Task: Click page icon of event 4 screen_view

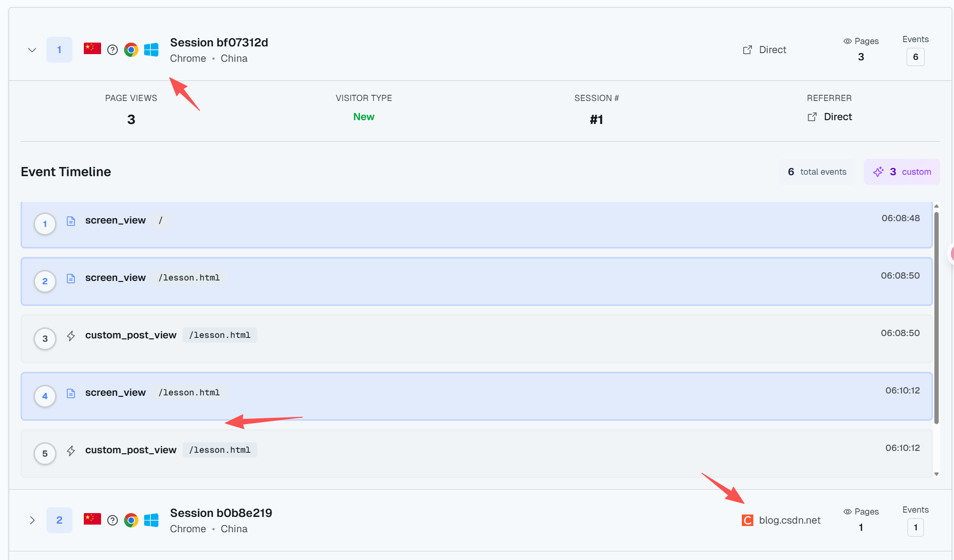Action: pos(71,393)
